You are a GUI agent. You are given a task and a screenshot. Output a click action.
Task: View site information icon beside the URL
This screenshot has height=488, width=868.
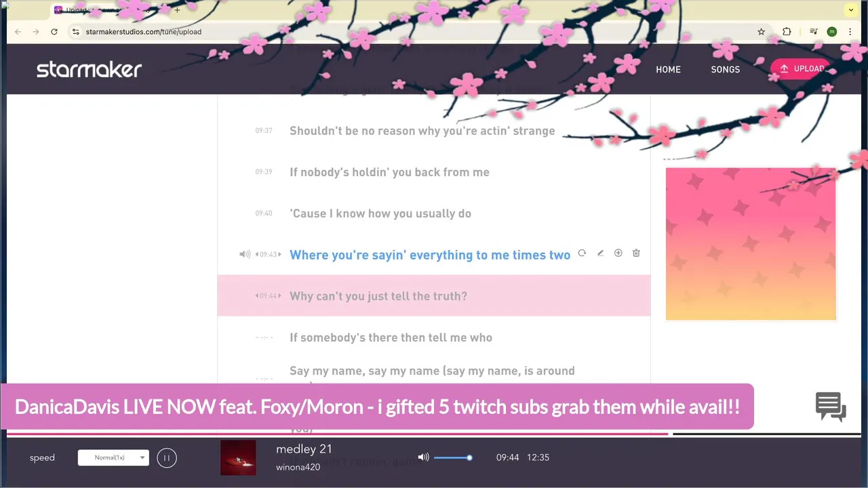pyautogui.click(x=76, y=32)
